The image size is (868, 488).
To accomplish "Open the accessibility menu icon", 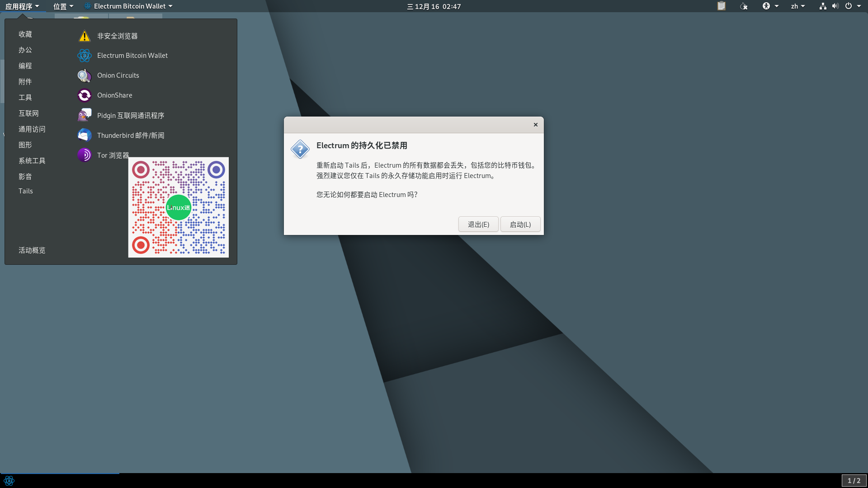I will [x=766, y=6].
